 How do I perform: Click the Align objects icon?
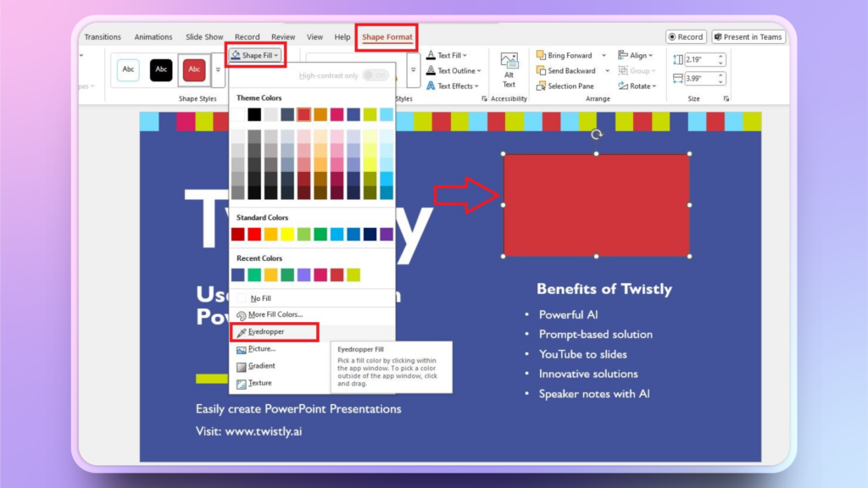[623, 55]
